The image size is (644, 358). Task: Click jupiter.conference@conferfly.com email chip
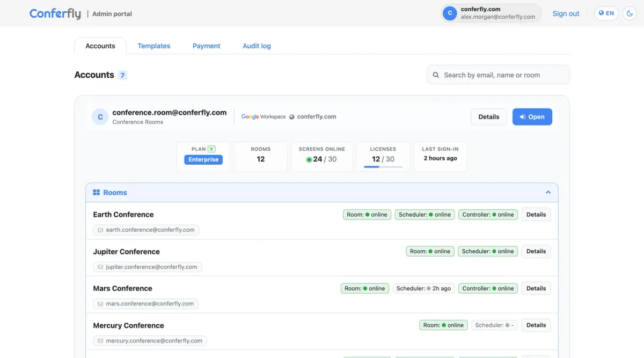[x=148, y=267]
